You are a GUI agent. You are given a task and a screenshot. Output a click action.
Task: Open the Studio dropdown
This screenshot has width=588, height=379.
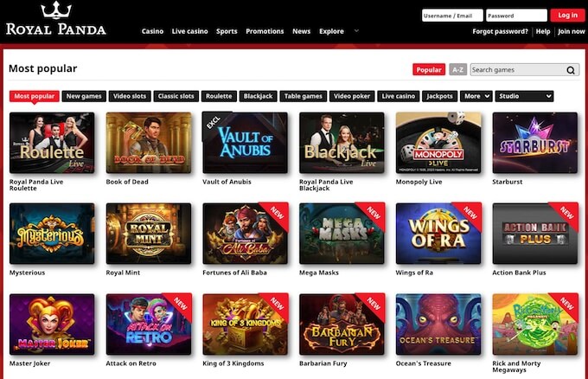click(524, 96)
